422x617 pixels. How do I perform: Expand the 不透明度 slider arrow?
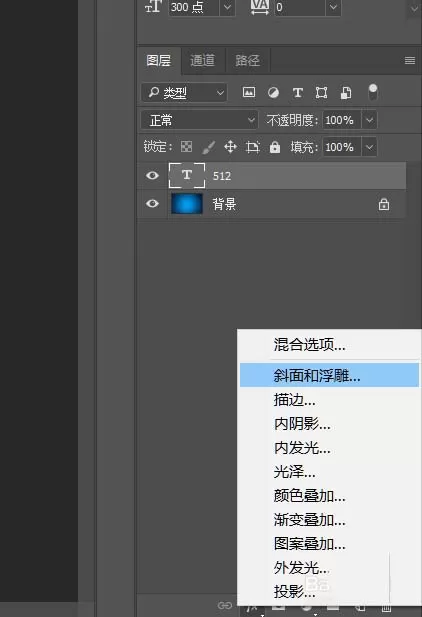pyautogui.click(x=369, y=120)
